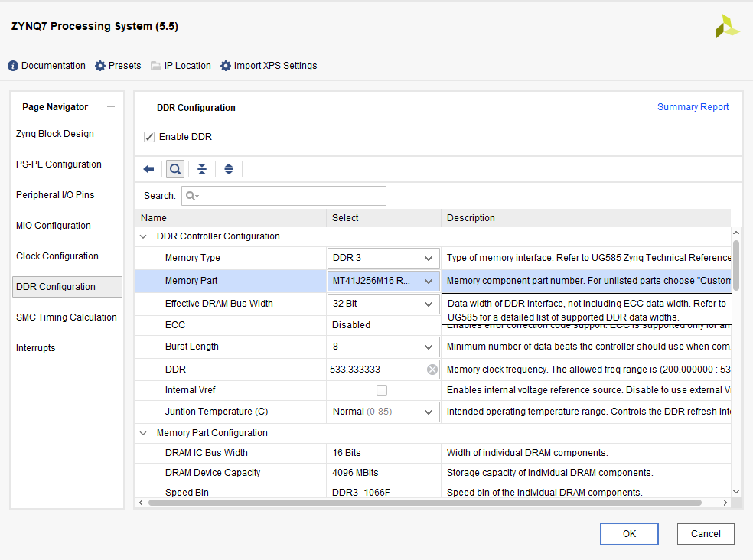753x560 pixels.
Task: Click the ECC 'Disabled' value
Action: pos(351,325)
